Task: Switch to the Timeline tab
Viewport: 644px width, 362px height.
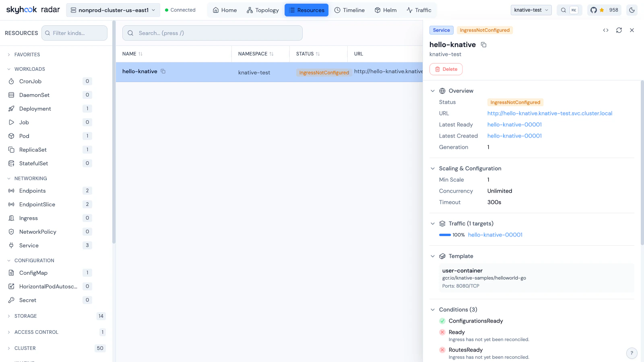Action: pos(349,10)
